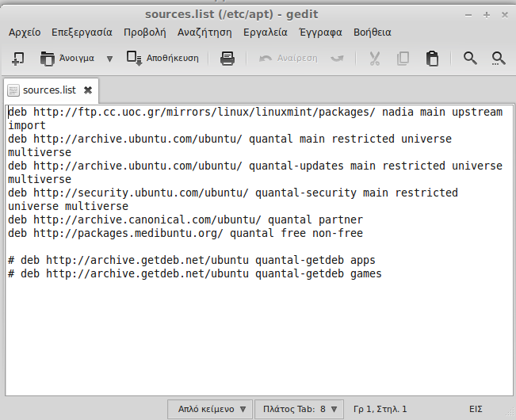
Task: Open the Προβολή menu
Action: (x=145, y=32)
